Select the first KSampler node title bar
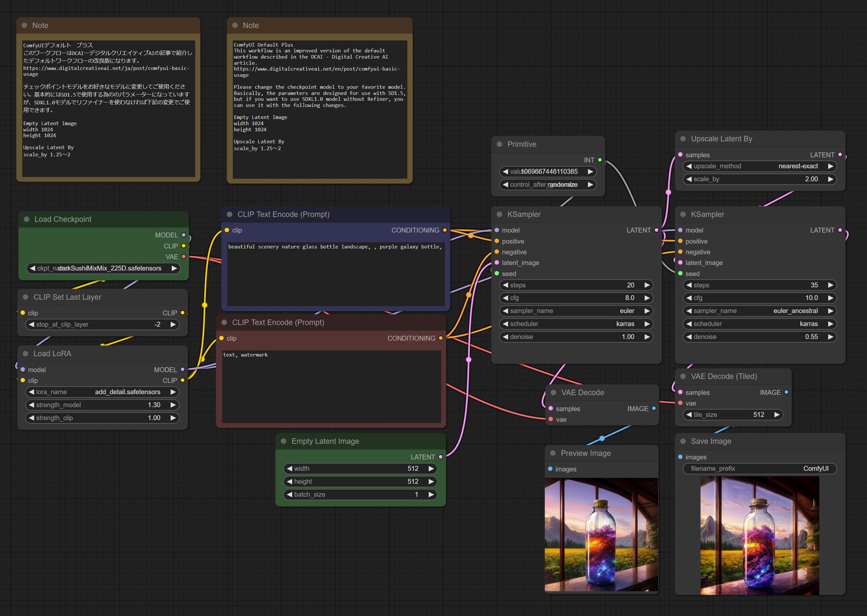The height and width of the screenshot is (616, 867). pos(576,215)
